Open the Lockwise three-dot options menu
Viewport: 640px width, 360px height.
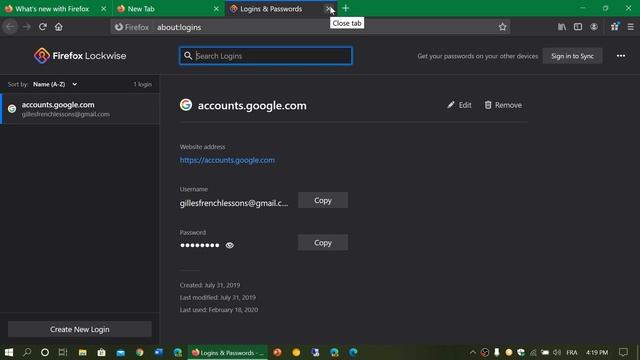621,56
